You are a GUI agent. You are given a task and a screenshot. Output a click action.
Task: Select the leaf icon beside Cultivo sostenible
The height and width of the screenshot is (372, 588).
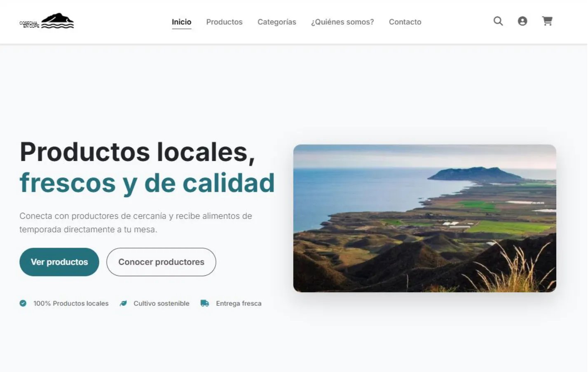[x=123, y=303]
